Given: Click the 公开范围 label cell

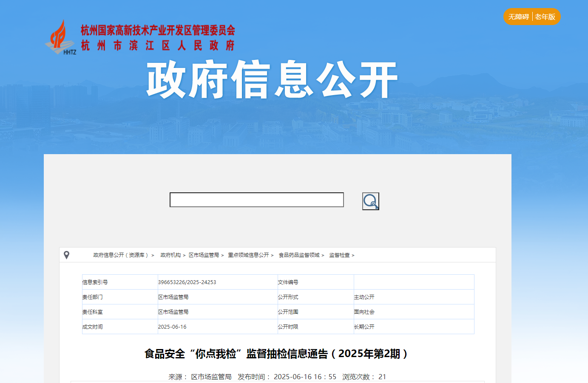Looking at the screenshot, I should (315, 312).
